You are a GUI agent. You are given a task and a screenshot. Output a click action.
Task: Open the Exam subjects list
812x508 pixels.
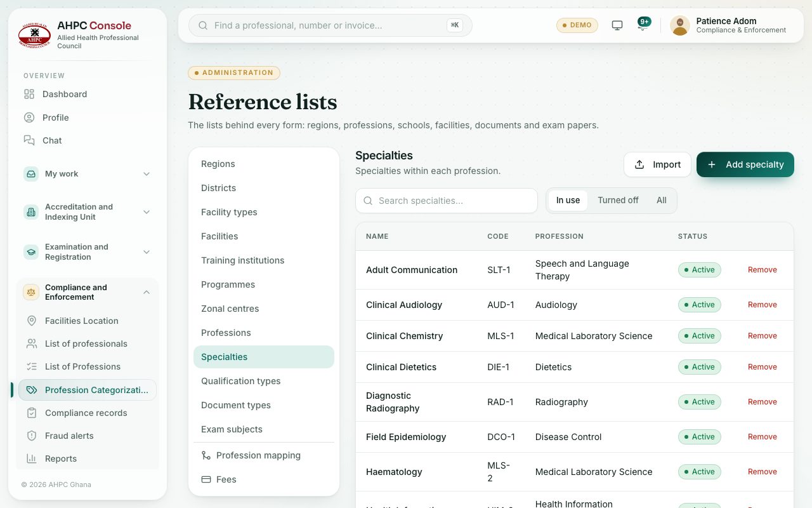coord(264,429)
